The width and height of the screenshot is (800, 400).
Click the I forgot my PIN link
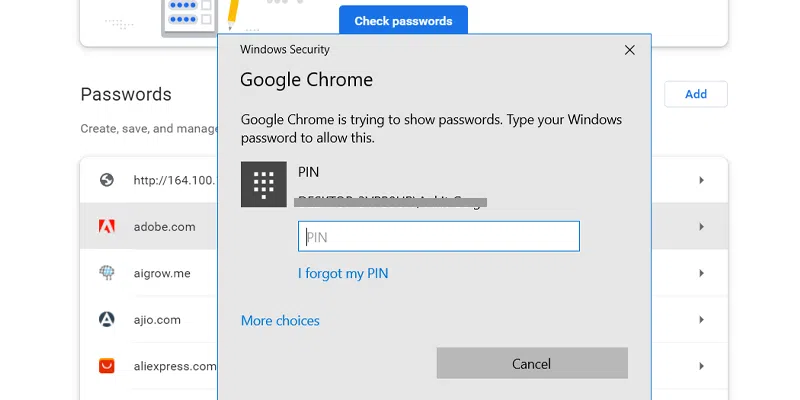[x=343, y=273]
